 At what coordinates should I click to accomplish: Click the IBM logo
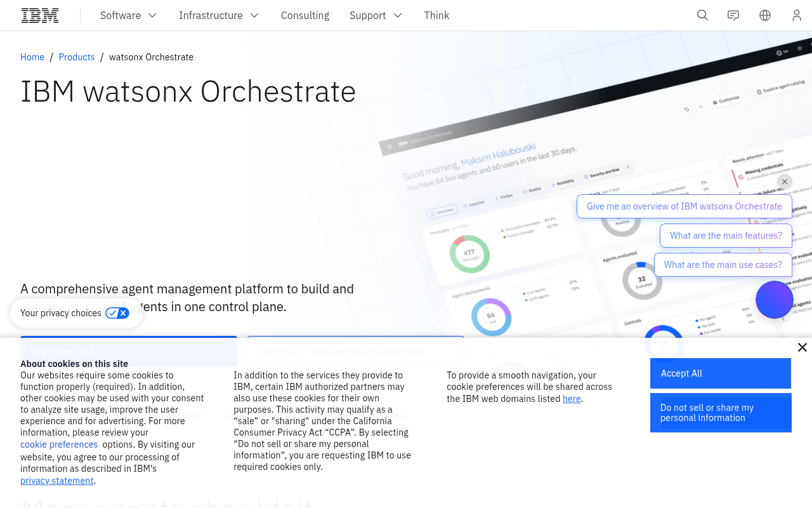(x=40, y=15)
